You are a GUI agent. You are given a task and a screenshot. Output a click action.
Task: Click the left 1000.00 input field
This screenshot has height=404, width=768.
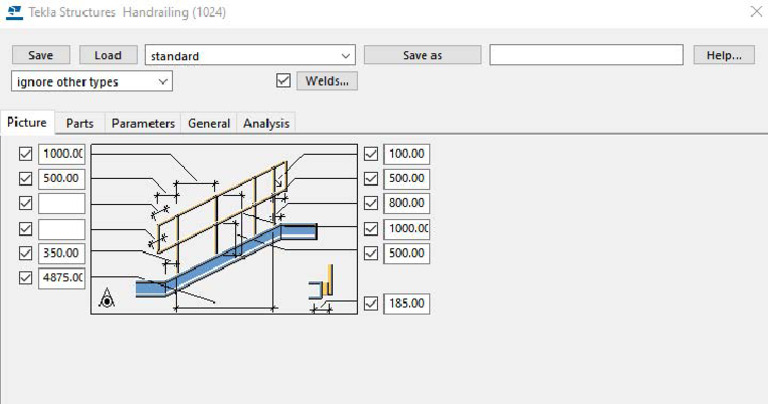62,154
